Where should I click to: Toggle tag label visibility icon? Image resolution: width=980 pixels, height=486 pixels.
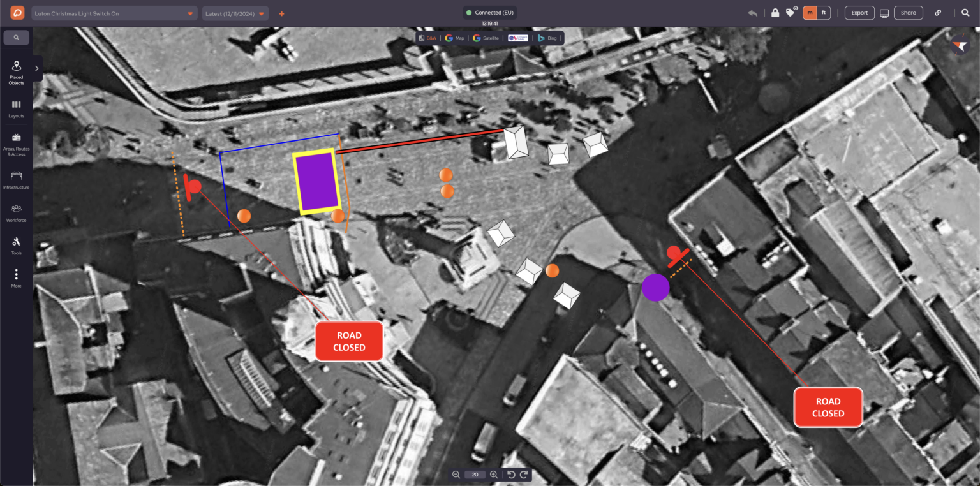[x=791, y=12]
